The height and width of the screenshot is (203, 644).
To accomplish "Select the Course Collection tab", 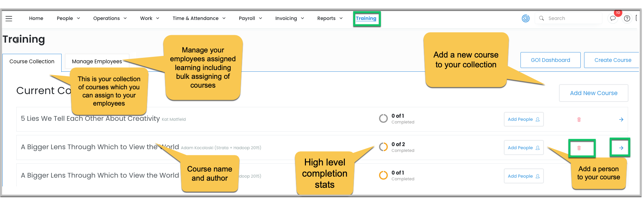I will point(32,61).
